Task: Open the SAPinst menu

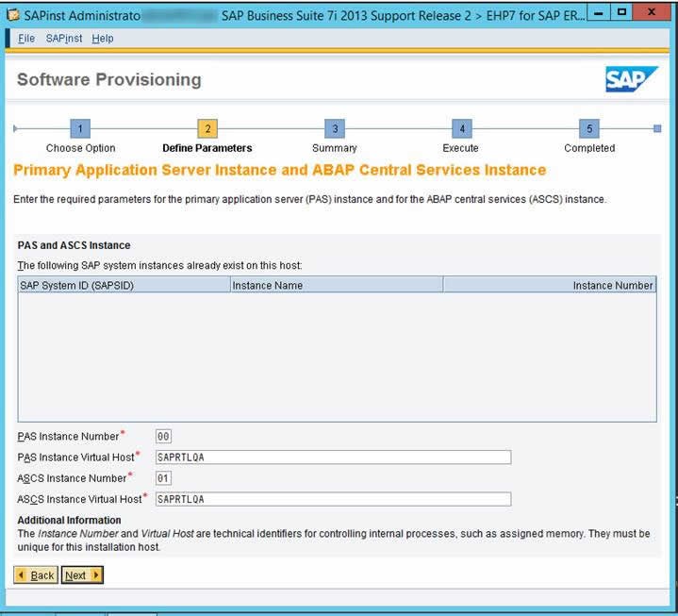Action: pos(64,39)
